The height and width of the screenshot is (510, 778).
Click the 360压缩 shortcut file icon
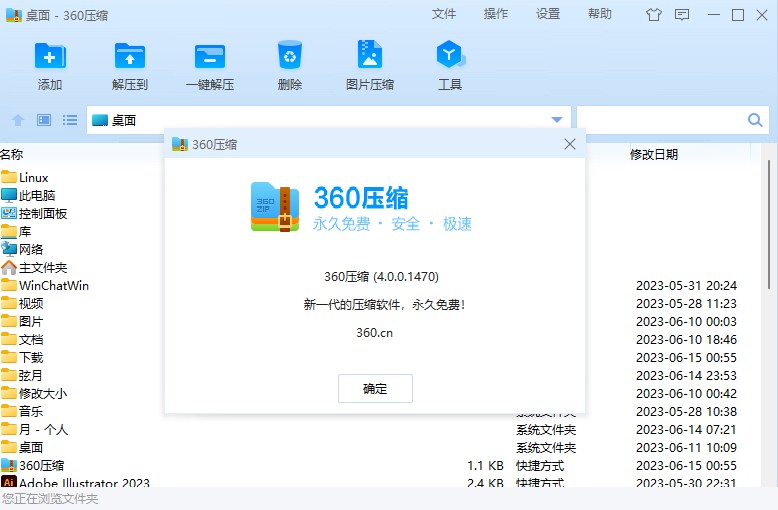click(9, 465)
